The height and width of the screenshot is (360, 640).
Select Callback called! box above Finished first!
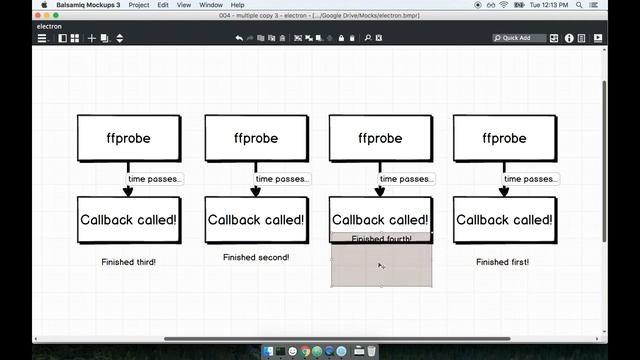tap(504, 220)
